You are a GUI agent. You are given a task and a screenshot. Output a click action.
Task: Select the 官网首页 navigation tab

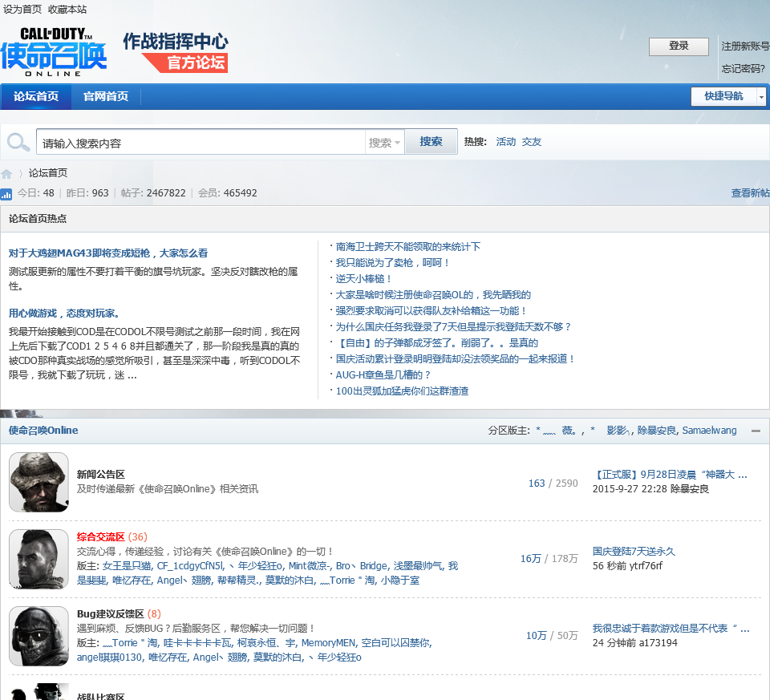tap(106, 96)
